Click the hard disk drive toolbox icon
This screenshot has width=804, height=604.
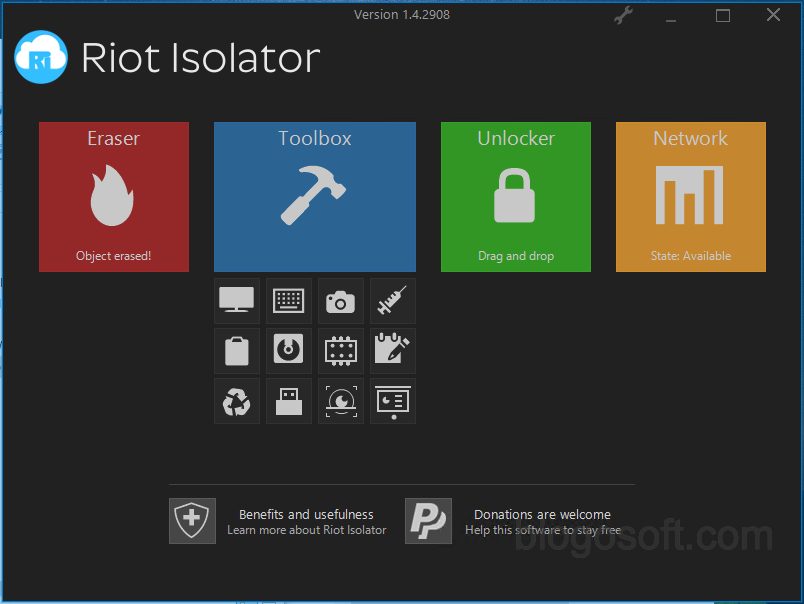pos(289,351)
